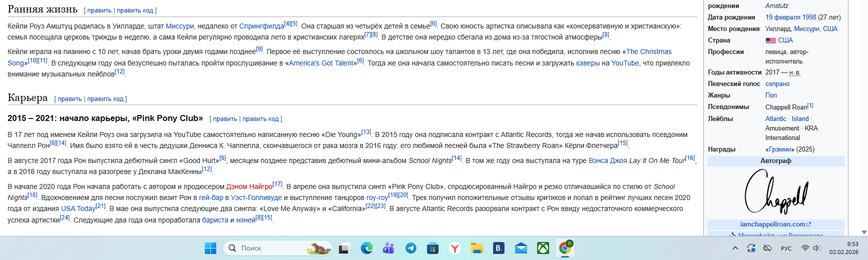Screen dimensions: 868x260
Task: Open Уиллард link in infobox
Action: (x=778, y=28)
